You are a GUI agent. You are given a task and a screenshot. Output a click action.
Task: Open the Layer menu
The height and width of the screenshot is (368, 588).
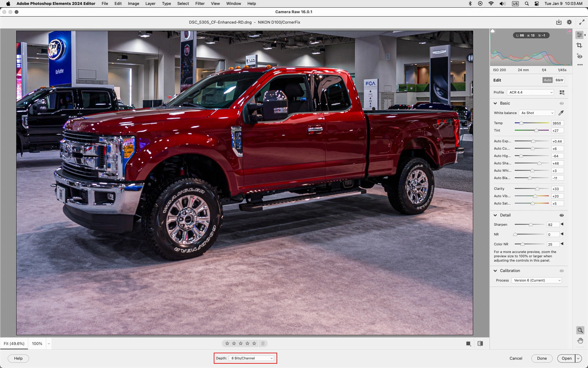pyautogui.click(x=150, y=3)
